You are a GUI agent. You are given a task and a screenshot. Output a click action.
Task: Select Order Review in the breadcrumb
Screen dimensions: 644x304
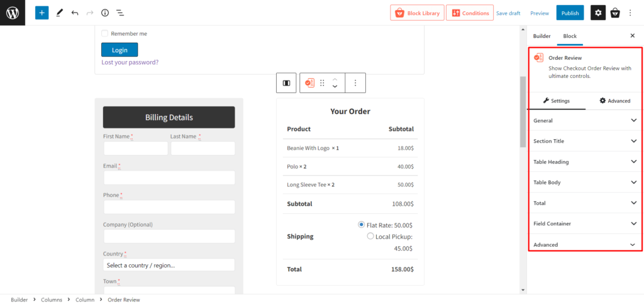(124, 300)
